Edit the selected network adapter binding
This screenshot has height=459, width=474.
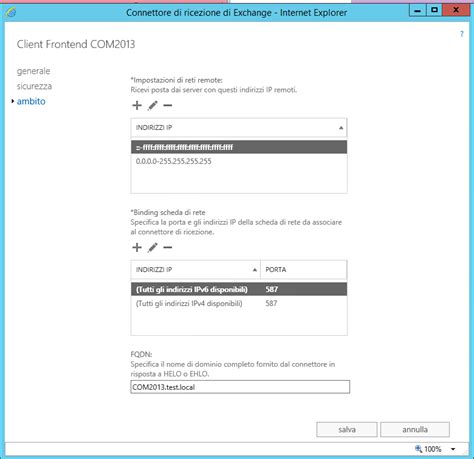(152, 248)
